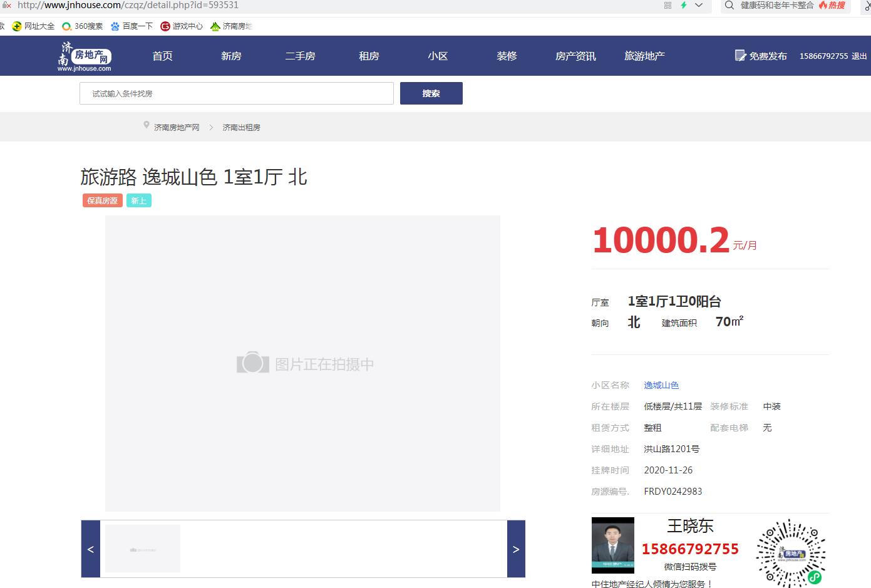
Task: Log out using the 退出 link
Action: pyautogui.click(x=859, y=56)
